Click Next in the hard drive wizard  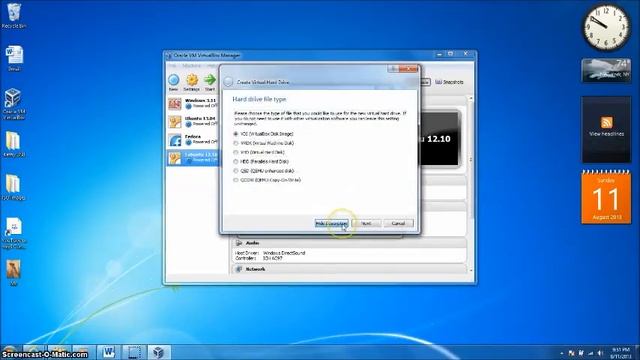366,224
